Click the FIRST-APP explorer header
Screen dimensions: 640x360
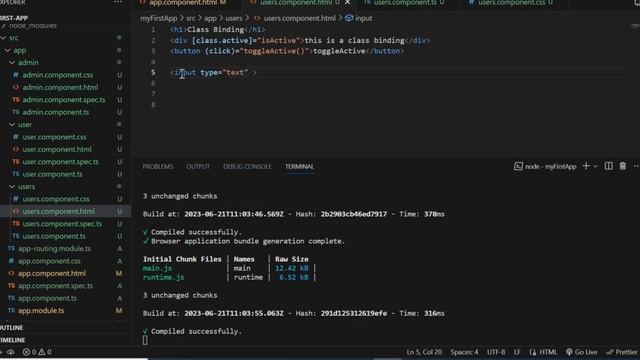pos(14,18)
